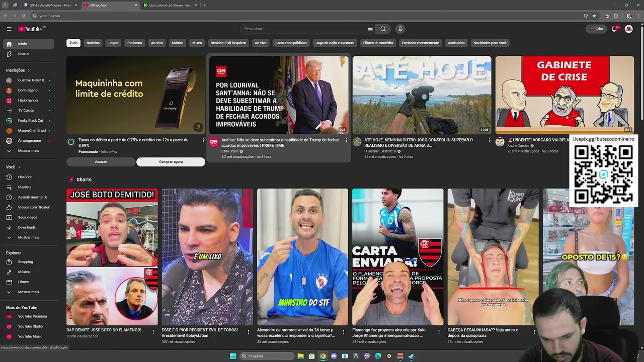Select the Notícias filter chip
Image resolution: width=644 pixels, height=362 pixels.
(x=93, y=43)
